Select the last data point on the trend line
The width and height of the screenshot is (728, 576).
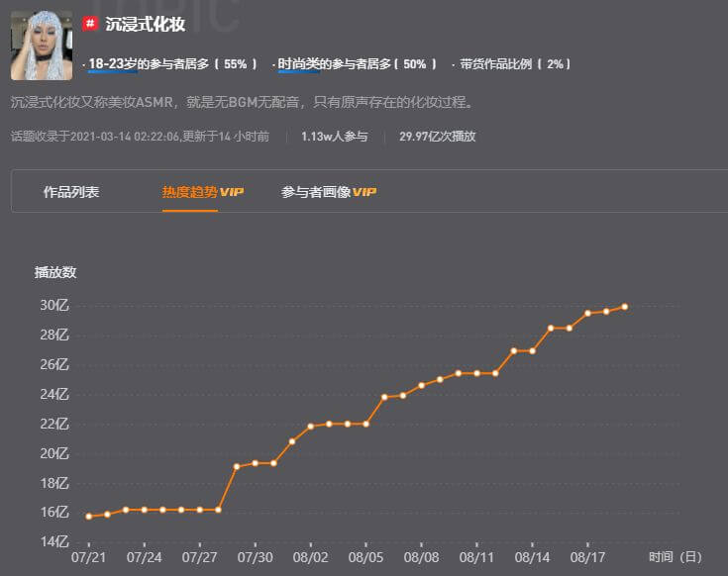(624, 307)
